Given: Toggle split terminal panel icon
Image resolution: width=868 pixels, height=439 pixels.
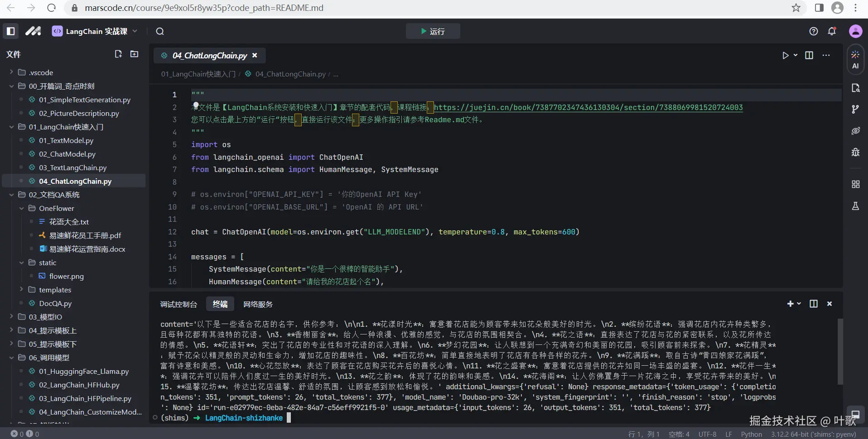Looking at the screenshot, I should tap(814, 304).
